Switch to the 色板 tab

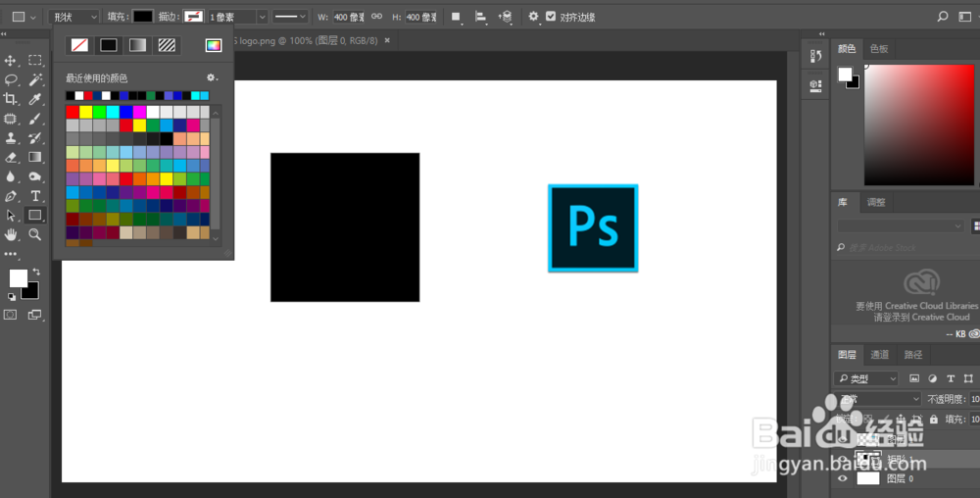point(879,49)
